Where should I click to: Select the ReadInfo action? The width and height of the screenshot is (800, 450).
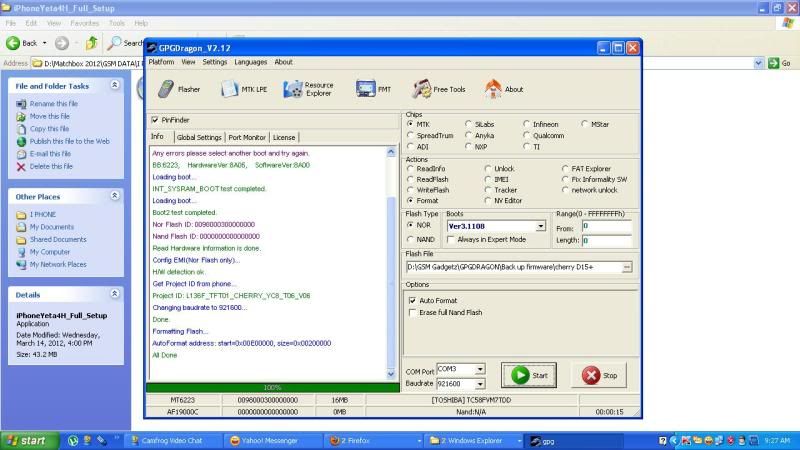(x=410, y=168)
